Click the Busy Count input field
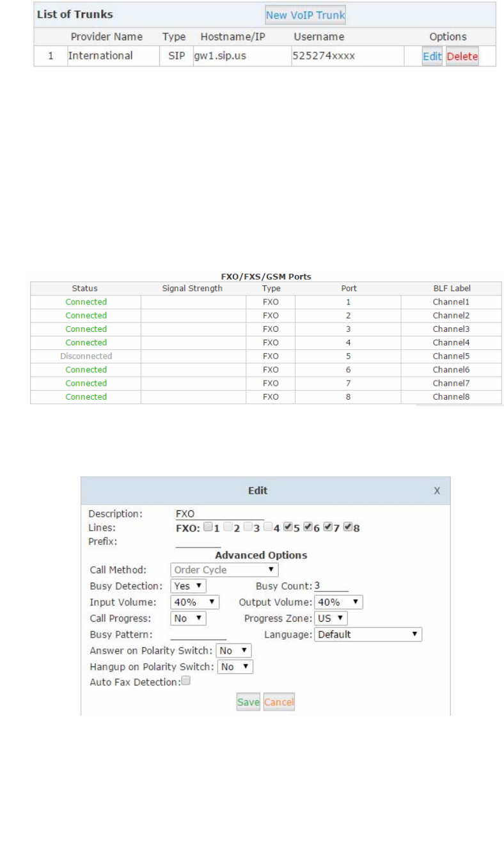The width and height of the screenshot is (504, 857). coord(331,586)
